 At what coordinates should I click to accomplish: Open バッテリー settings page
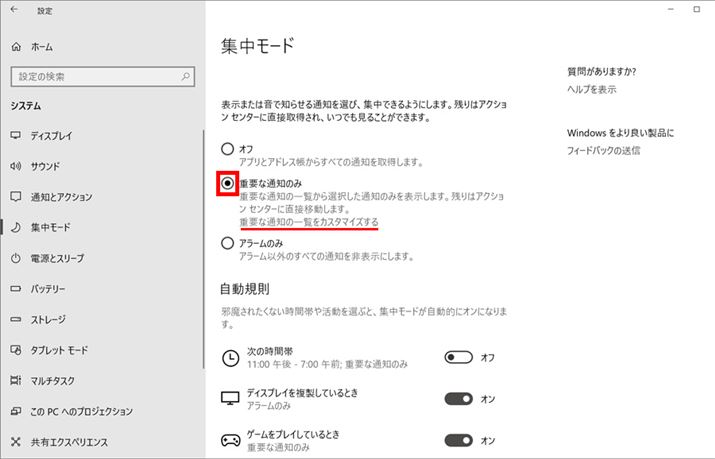[47, 289]
